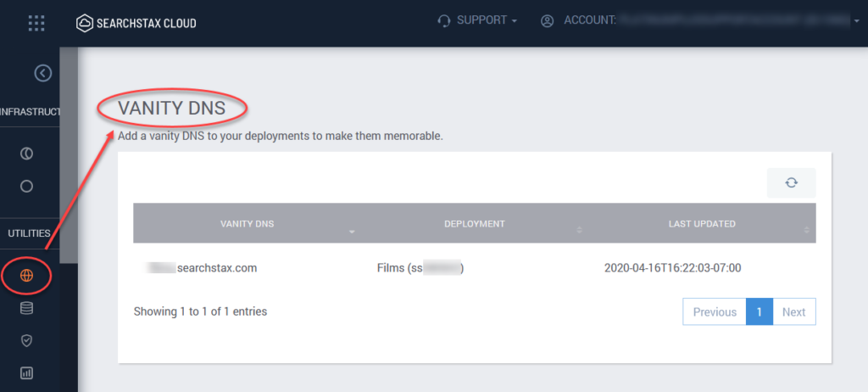The image size is (868, 392).
Task: Click the sidebar vertical scrollbar
Action: click(69, 154)
